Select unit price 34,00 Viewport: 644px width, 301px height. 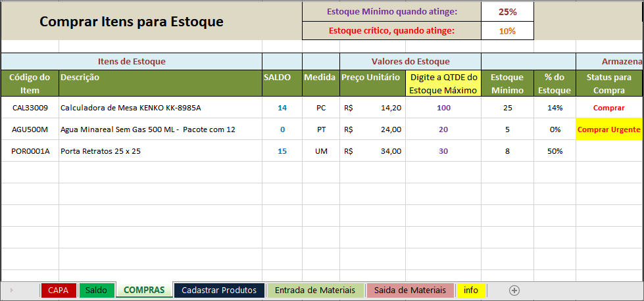(372, 151)
